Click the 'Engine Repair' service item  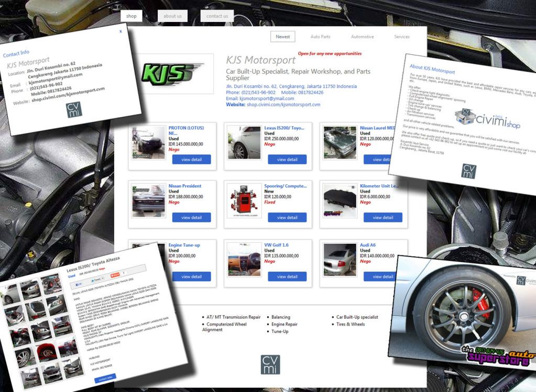click(x=285, y=324)
